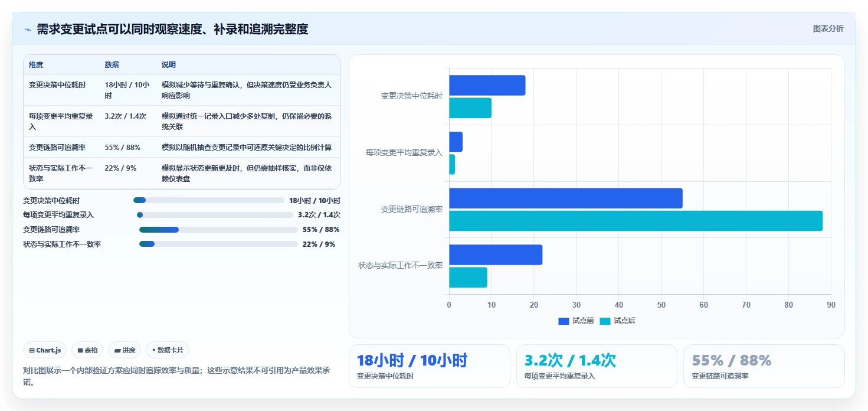Click chart y-axis label 每项变更平均重复录入
This screenshot has height=411, width=868.
[404, 152]
